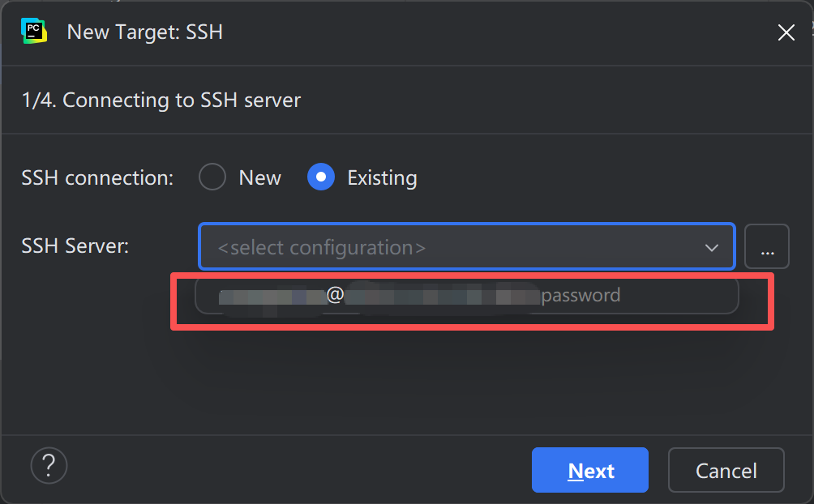Select the Existing SSH connection radio button
The width and height of the screenshot is (814, 504).
point(321,177)
